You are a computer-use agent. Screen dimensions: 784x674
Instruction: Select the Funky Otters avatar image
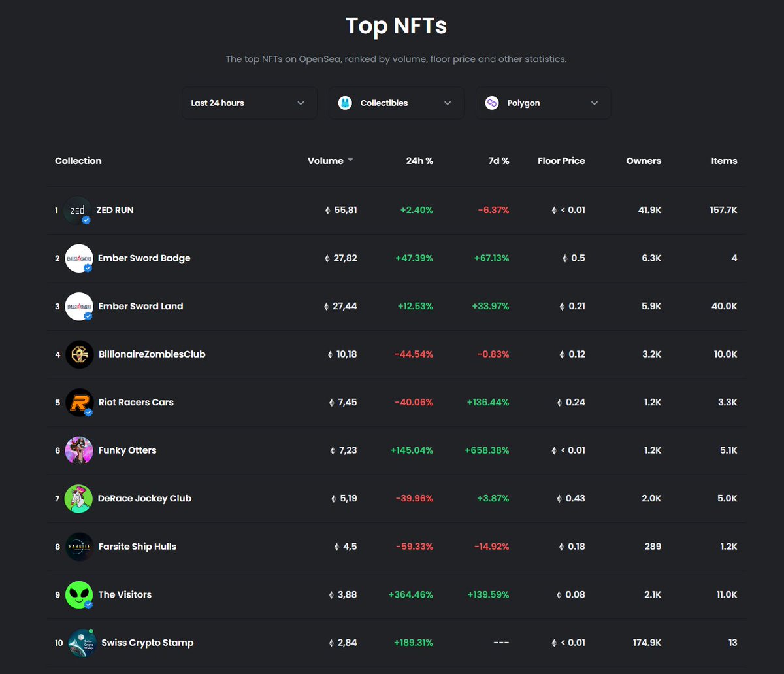(x=78, y=450)
